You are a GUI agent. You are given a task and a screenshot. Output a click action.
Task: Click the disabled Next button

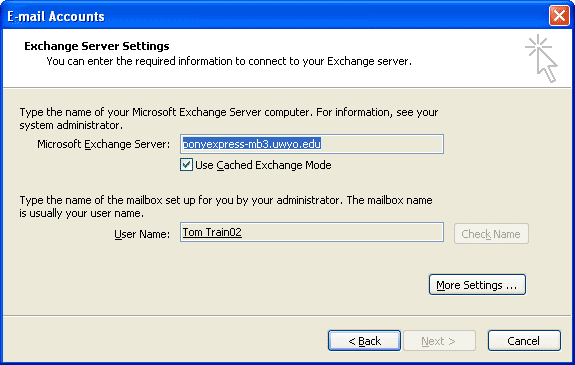point(439,341)
